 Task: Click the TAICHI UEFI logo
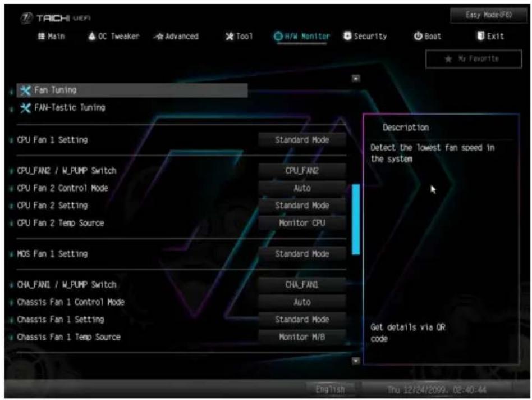[55, 18]
